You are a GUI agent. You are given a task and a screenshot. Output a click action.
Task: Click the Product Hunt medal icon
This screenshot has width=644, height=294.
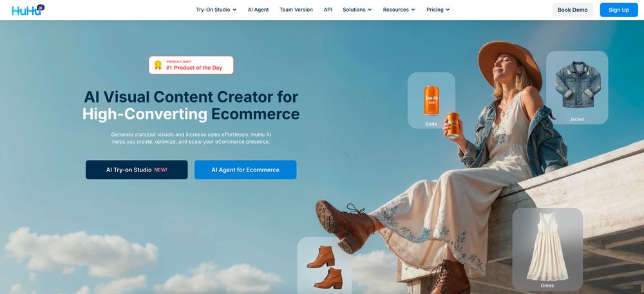point(158,65)
